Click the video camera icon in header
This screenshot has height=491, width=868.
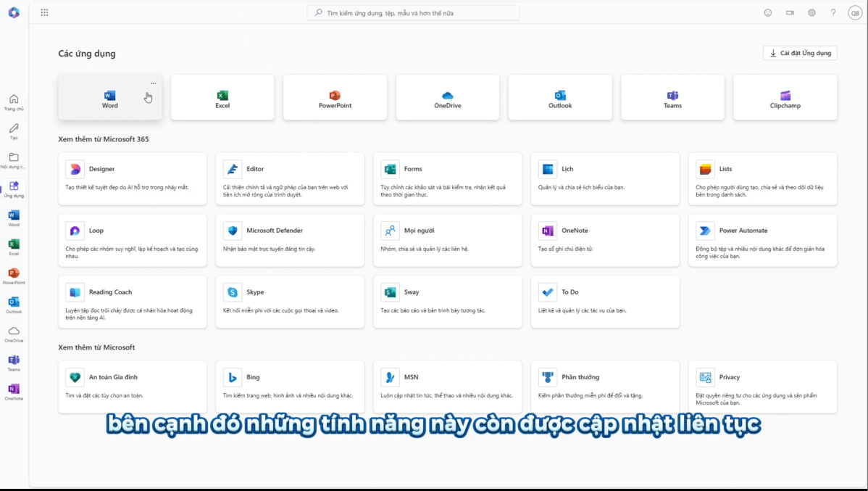coord(790,13)
